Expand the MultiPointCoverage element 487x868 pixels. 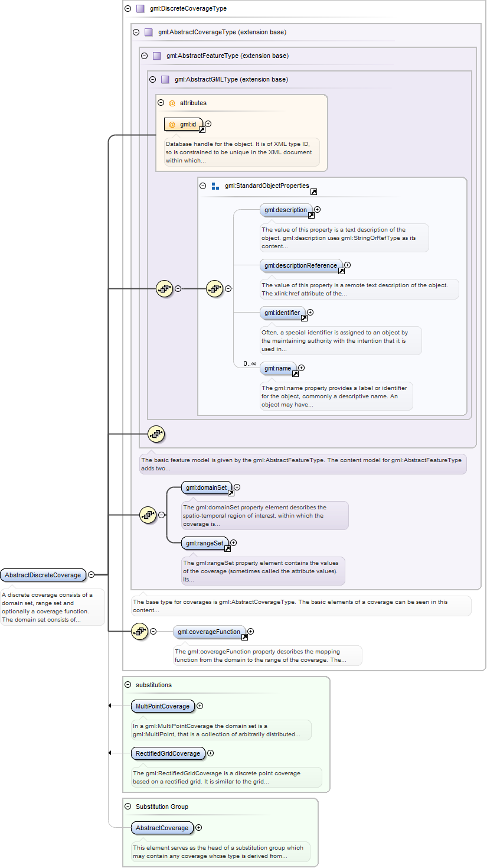200,706
